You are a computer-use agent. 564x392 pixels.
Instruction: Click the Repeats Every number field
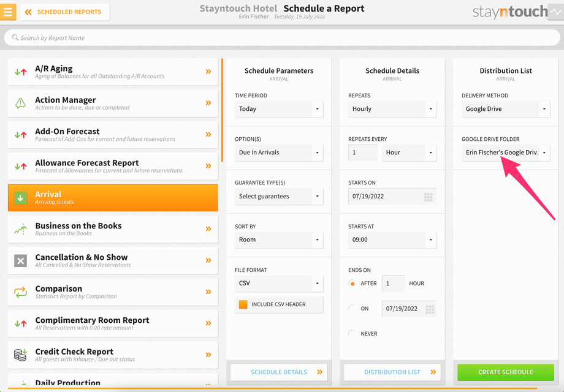(362, 153)
